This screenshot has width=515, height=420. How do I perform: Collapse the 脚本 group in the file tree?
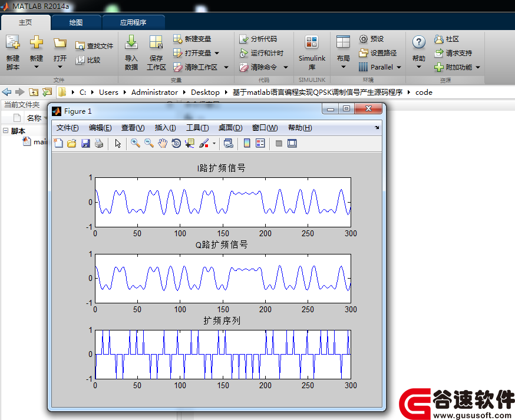point(5,131)
